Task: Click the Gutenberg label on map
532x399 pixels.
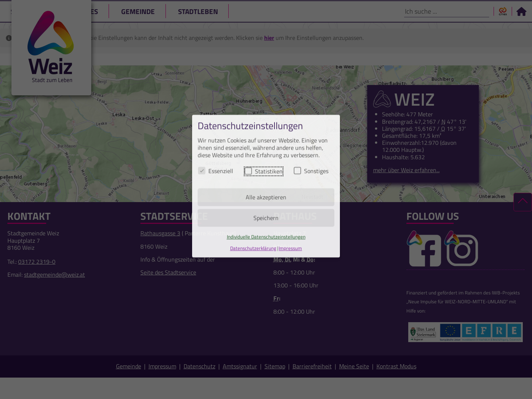Action: [35, 184]
